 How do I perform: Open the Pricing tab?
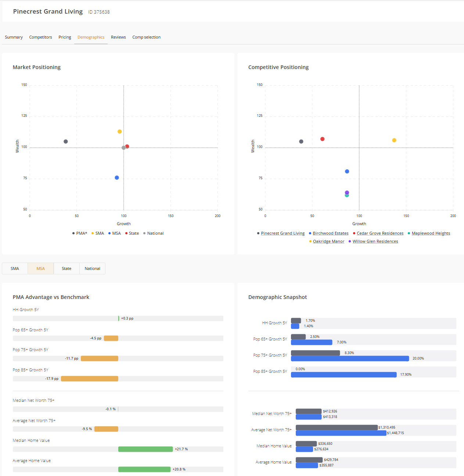coord(65,37)
